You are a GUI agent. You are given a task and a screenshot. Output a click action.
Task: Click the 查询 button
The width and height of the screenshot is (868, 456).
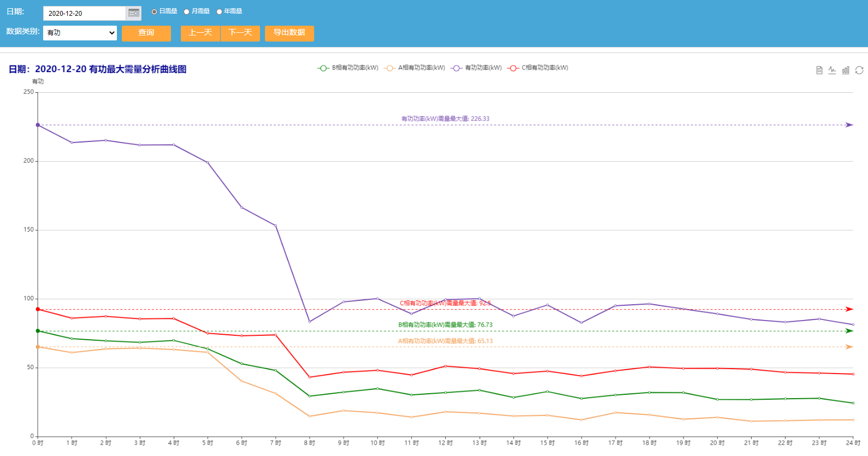click(146, 33)
